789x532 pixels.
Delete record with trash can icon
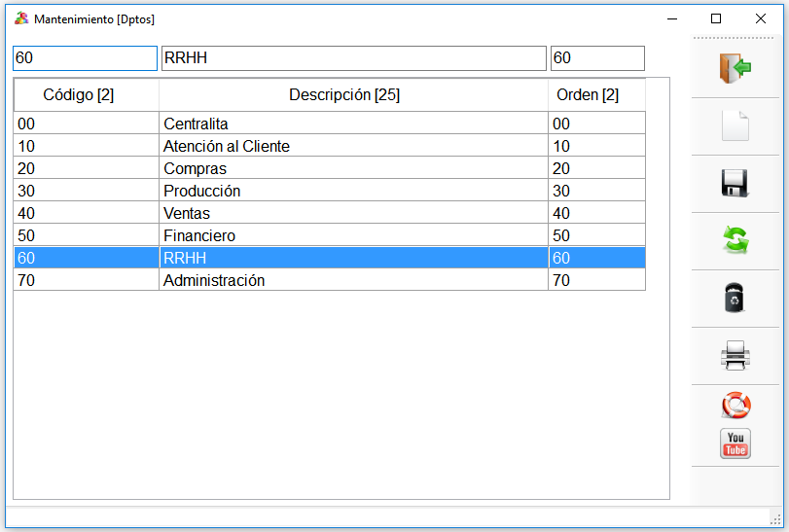point(735,298)
